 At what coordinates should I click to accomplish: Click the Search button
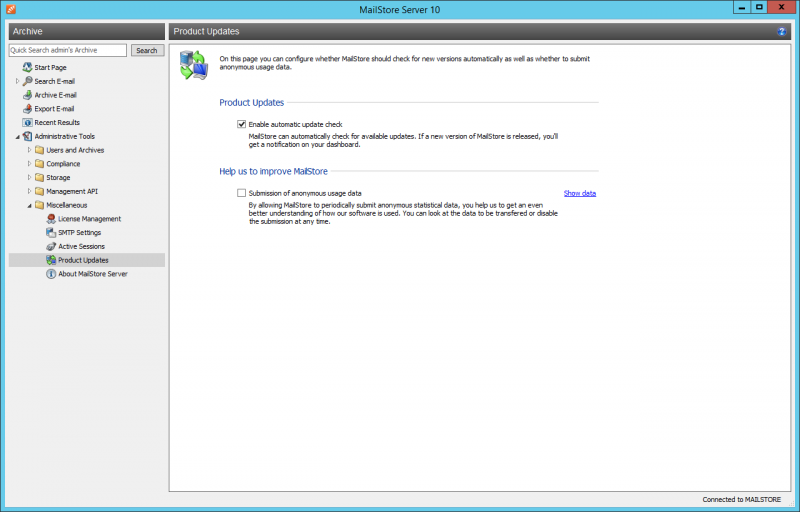pos(147,50)
